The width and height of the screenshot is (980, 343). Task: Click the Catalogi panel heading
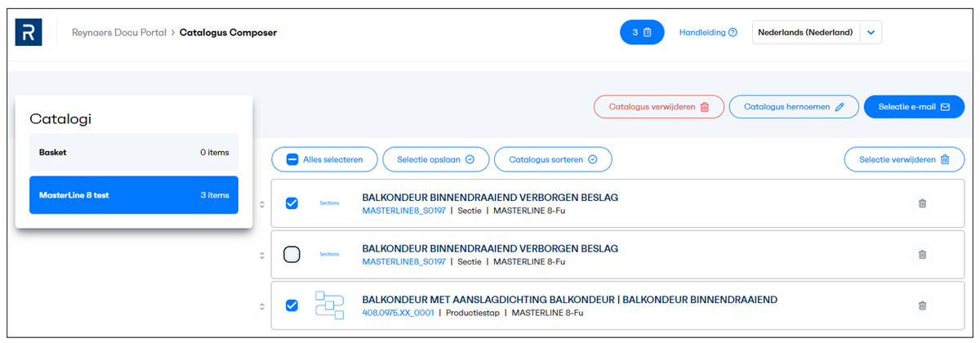coord(60,118)
